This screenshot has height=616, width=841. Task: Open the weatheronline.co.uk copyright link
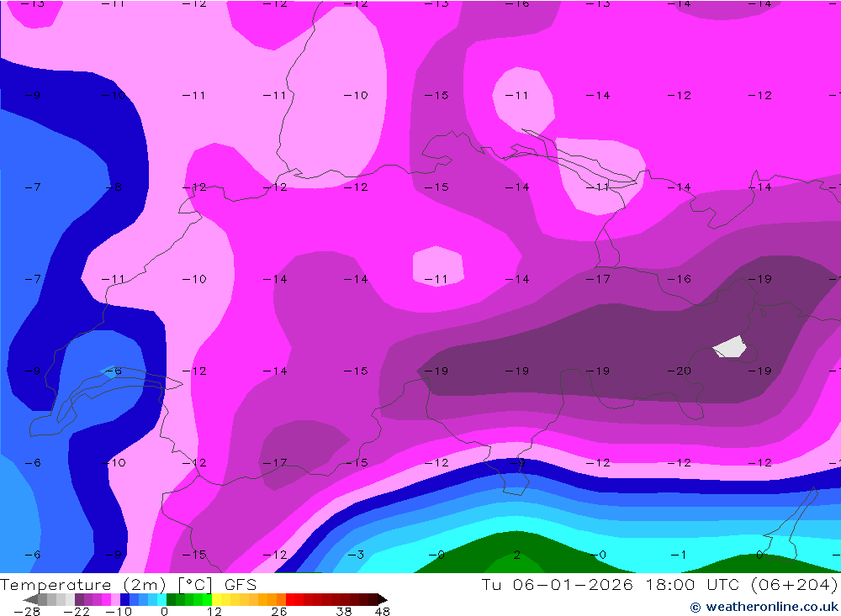(x=764, y=607)
